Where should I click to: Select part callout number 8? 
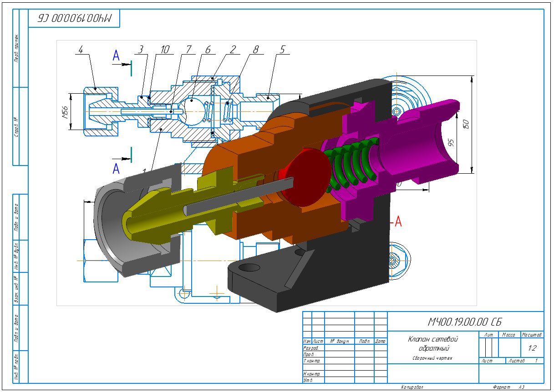click(255, 50)
